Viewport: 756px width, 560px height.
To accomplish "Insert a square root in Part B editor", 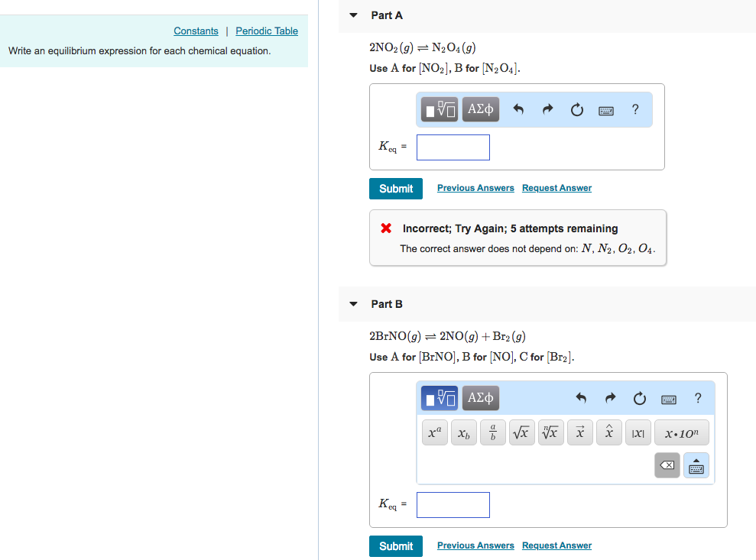I will click(521, 432).
